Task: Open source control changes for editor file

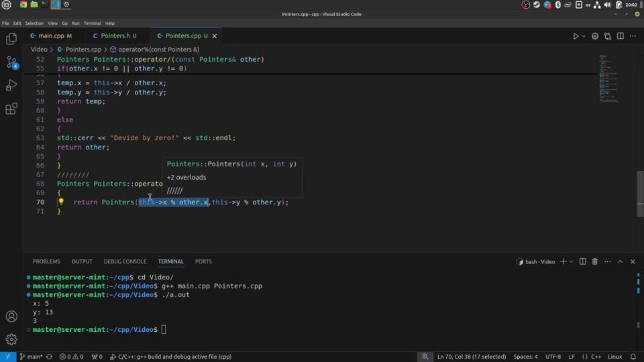Action: pyautogui.click(x=608, y=36)
